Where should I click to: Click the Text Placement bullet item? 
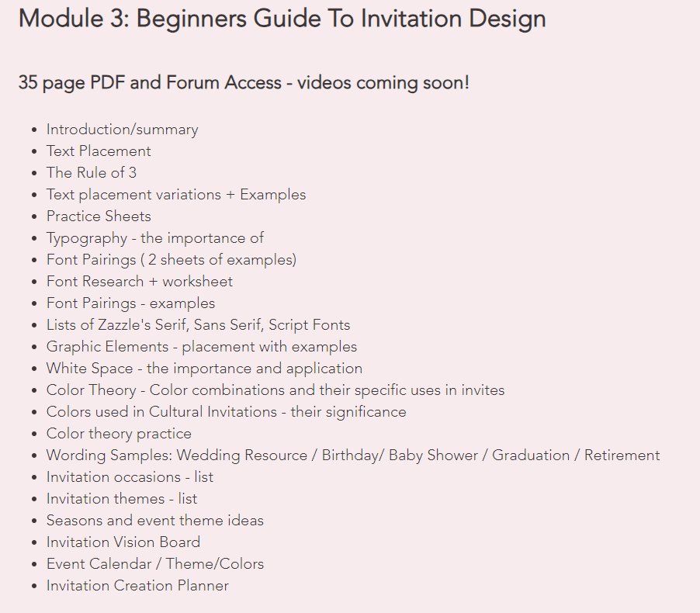99,151
